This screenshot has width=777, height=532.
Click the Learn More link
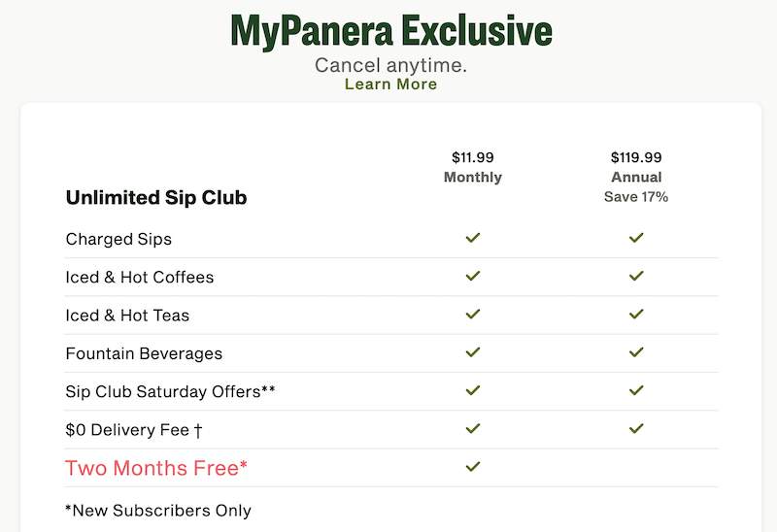click(x=390, y=84)
